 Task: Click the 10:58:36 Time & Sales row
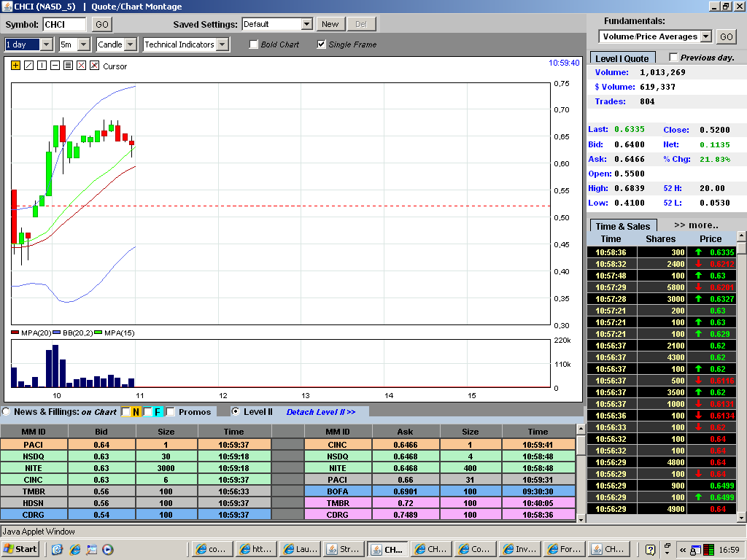661,252
